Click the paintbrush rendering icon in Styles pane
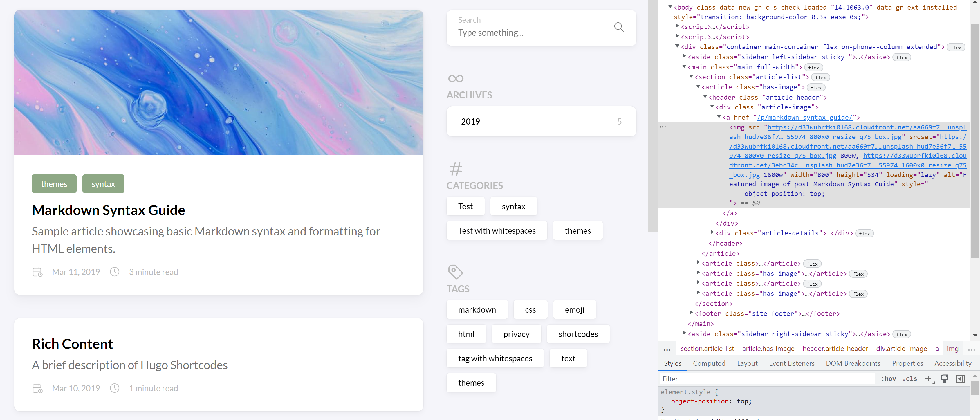 [x=945, y=378]
